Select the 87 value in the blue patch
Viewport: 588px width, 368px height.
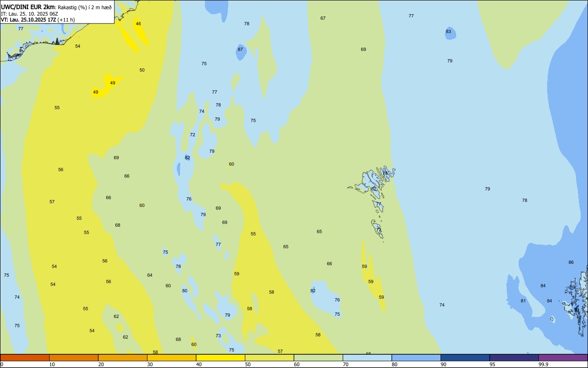click(x=240, y=49)
